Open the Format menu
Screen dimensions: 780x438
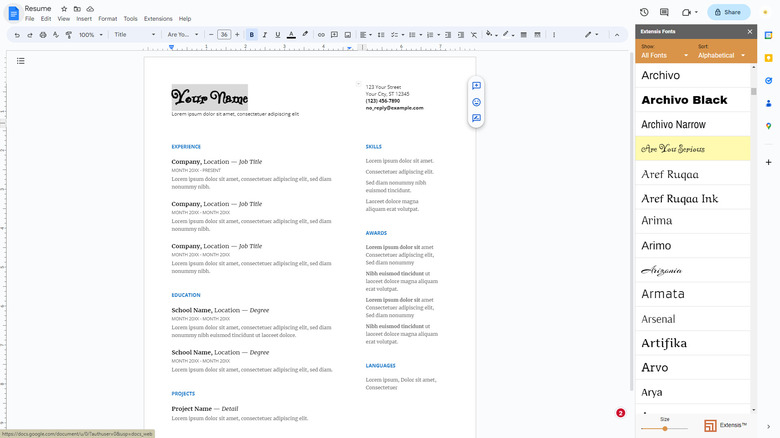click(x=107, y=19)
